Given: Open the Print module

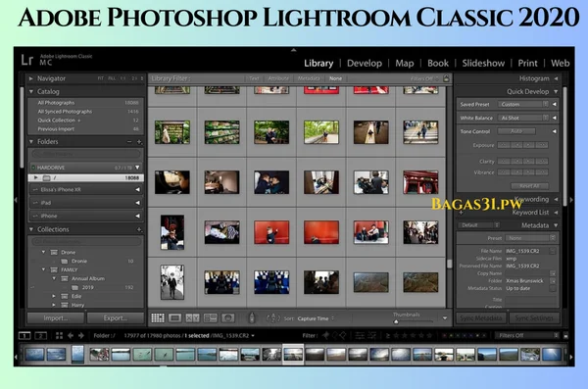Looking at the screenshot, I should click(x=527, y=63).
